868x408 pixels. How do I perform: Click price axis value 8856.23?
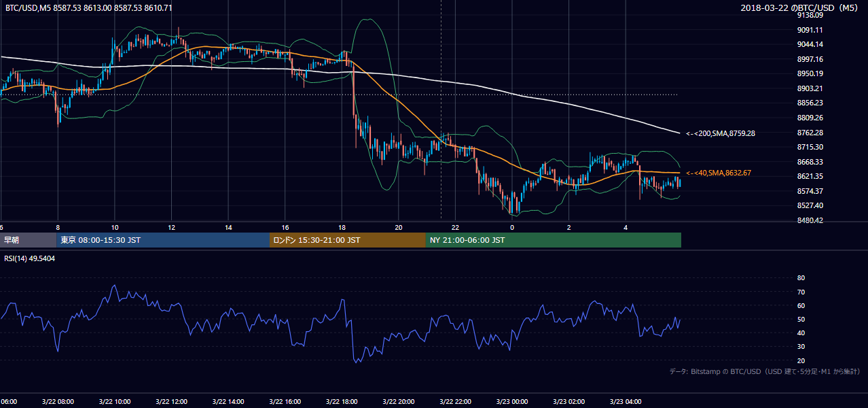[x=809, y=103]
